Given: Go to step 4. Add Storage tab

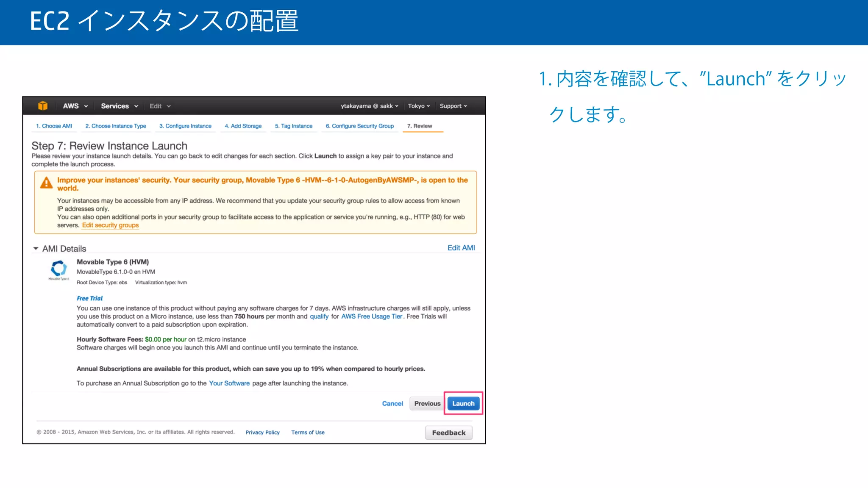Looking at the screenshot, I should pyautogui.click(x=243, y=126).
